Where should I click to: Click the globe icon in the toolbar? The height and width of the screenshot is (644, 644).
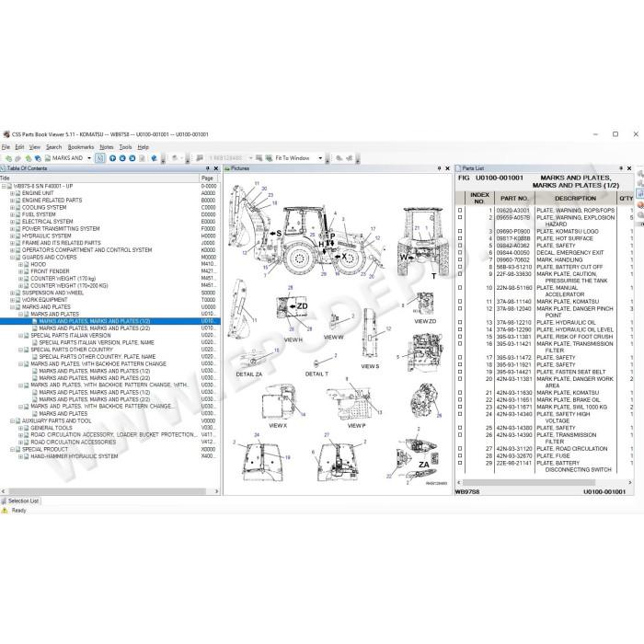[x=154, y=158]
